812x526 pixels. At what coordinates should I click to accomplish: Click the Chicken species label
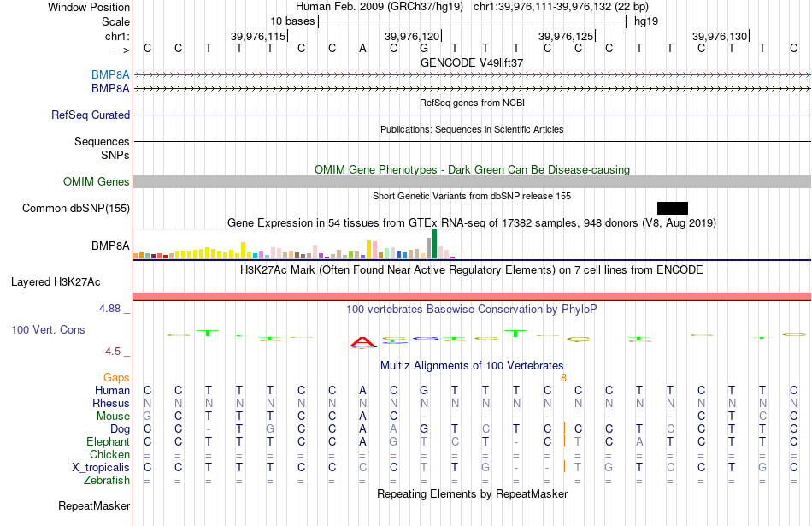pos(109,454)
